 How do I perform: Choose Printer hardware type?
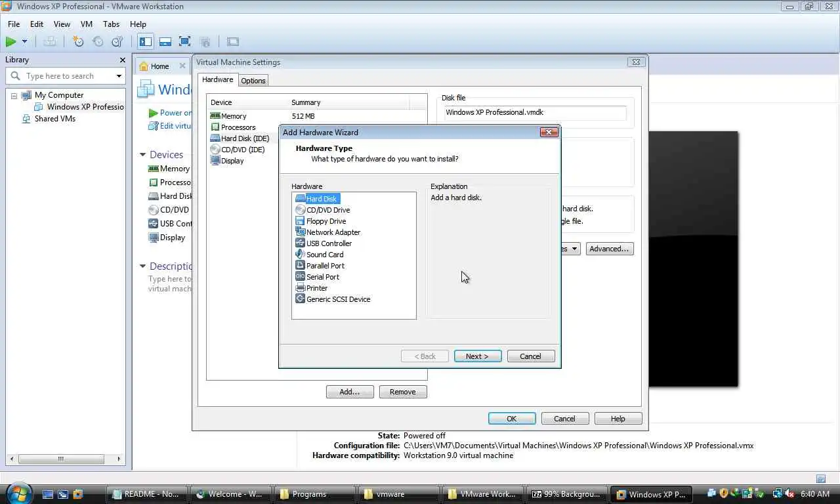coord(311,288)
